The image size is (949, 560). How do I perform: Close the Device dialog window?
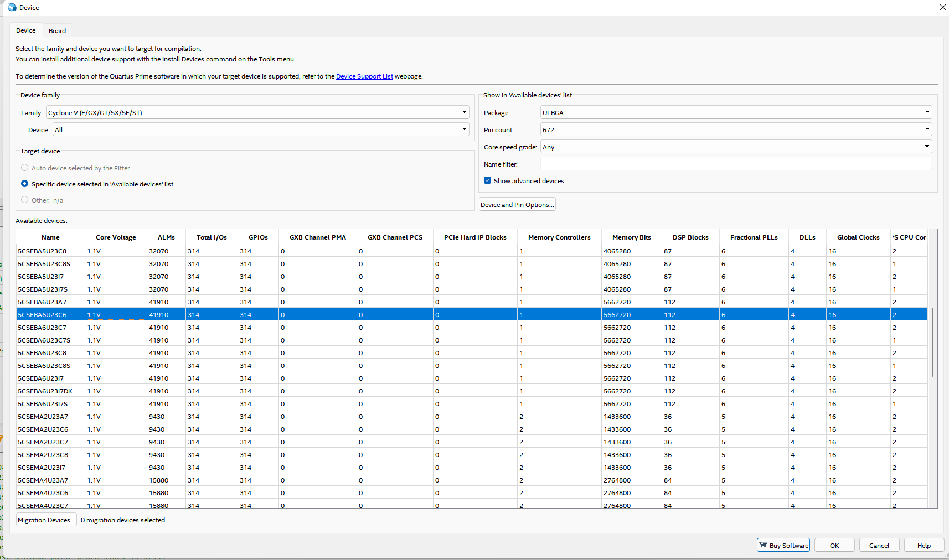point(942,7)
